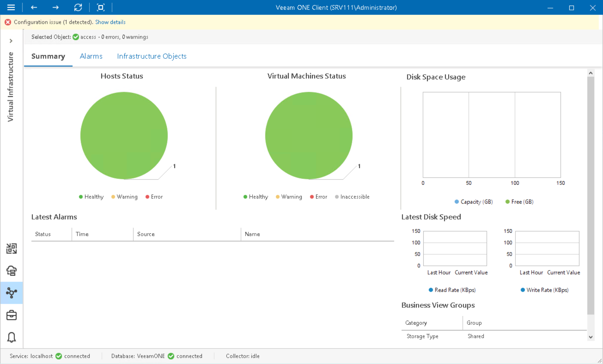Screen dimensions: 603x364
Task: Toggle the Capacity (GB) legend item
Action: 473,202
